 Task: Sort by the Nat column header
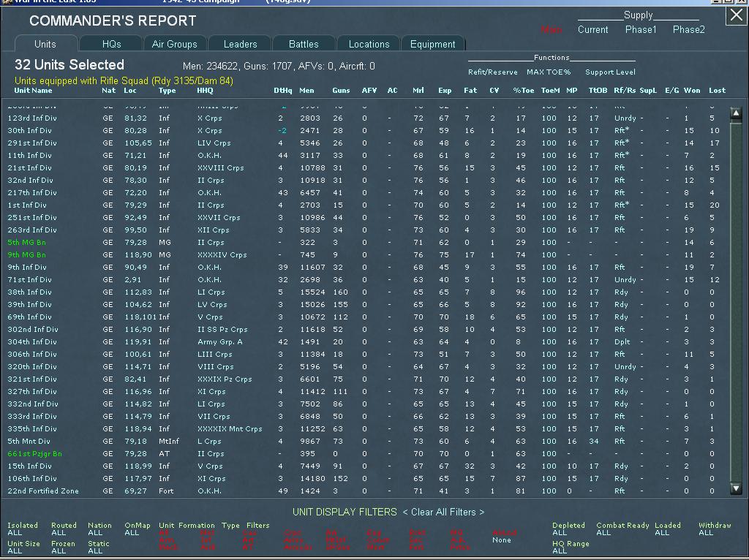[x=108, y=90]
